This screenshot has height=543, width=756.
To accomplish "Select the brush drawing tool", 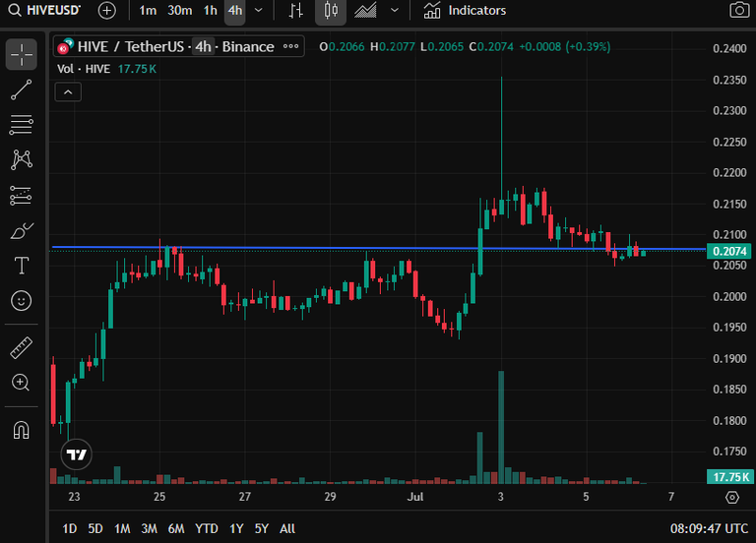I will point(22,231).
